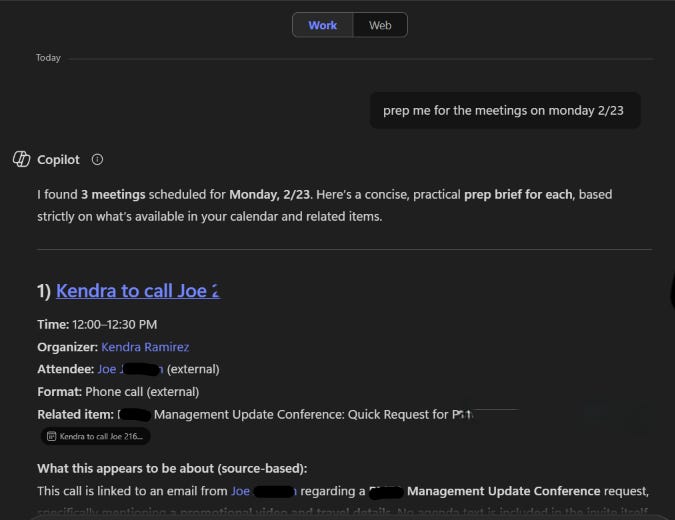Click the 'Time: 12:00–12:30 PM' line
This screenshot has width=675, height=520.
pos(97,325)
